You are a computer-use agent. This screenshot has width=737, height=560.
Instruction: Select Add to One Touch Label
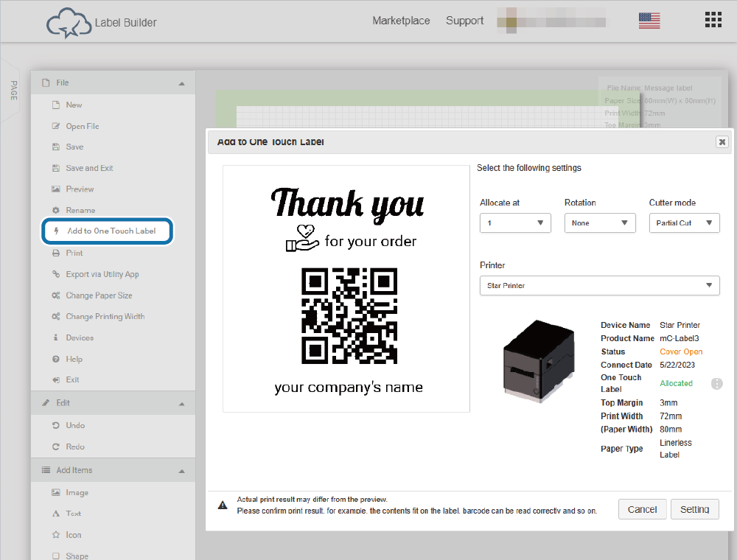[x=108, y=231]
